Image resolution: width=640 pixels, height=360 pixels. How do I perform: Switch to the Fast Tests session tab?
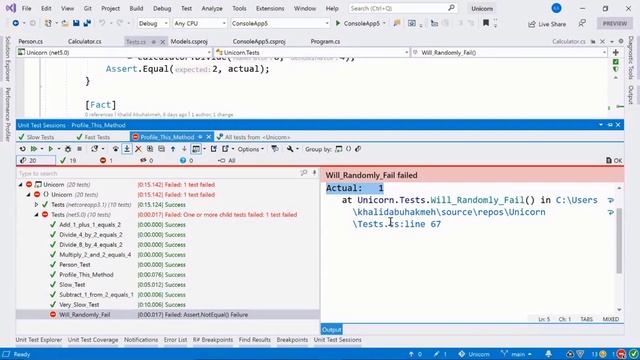click(x=93, y=137)
